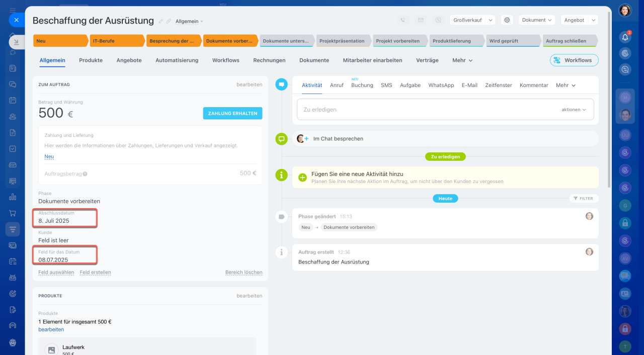Viewport: 644px width, 355px height.
Task: Set stage to Produktlieferung
Action: tap(457, 41)
